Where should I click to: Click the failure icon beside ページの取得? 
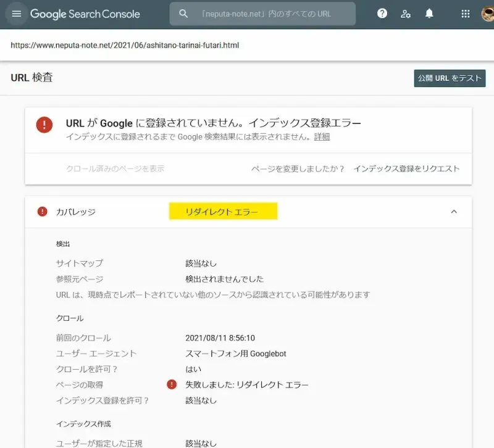click(171, 384)
